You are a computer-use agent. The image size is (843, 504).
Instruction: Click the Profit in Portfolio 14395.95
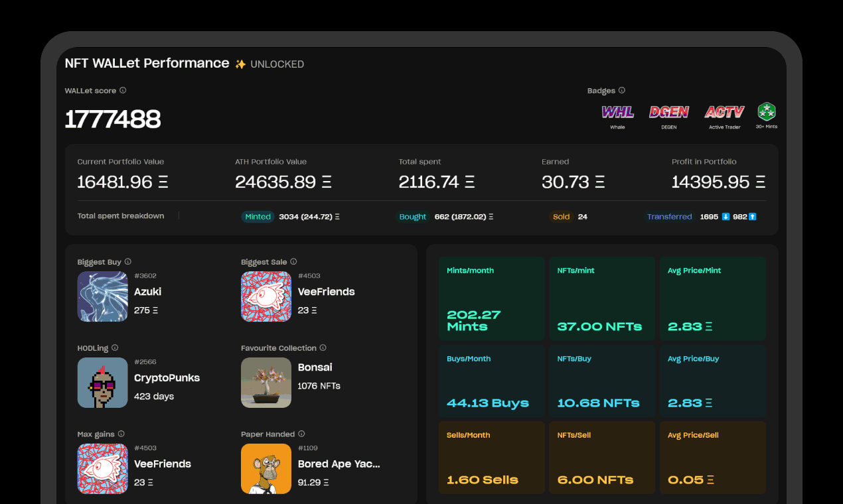(x=719, y=182)
